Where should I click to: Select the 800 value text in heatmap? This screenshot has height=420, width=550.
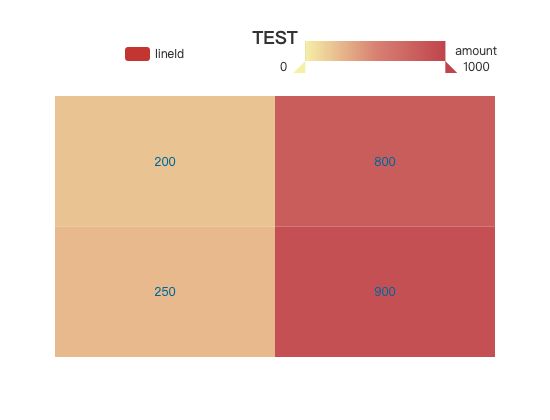pos(385,162)
